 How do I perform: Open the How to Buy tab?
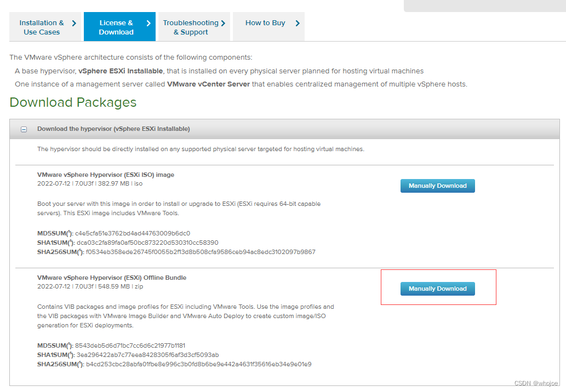pos(268,27)
